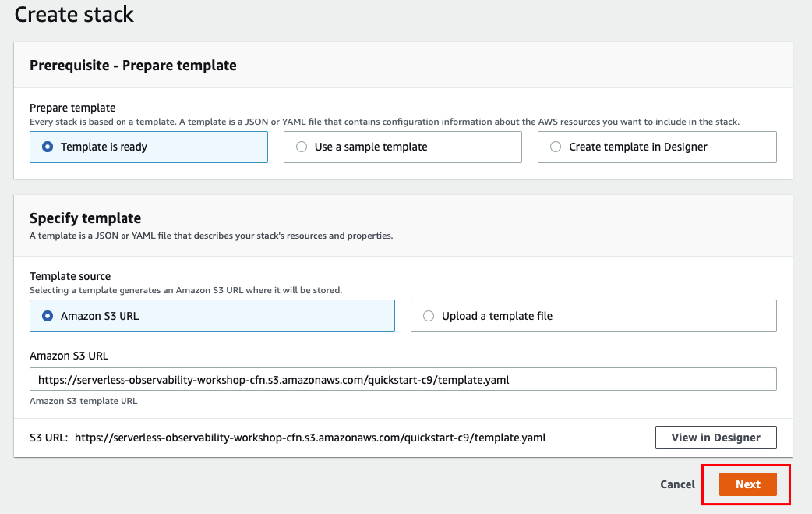Click the Amazon S3 template URL hint
Screen dimensions: 812x514
click(83, 401)
